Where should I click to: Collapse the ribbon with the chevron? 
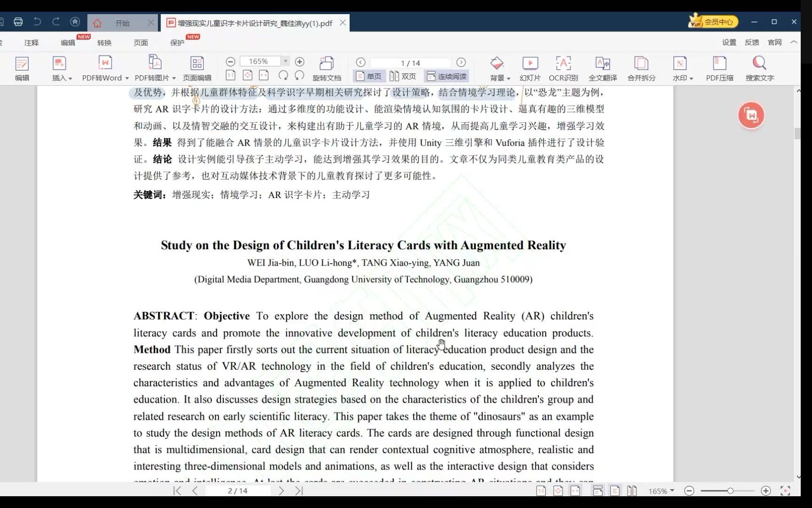pos(794,42)
